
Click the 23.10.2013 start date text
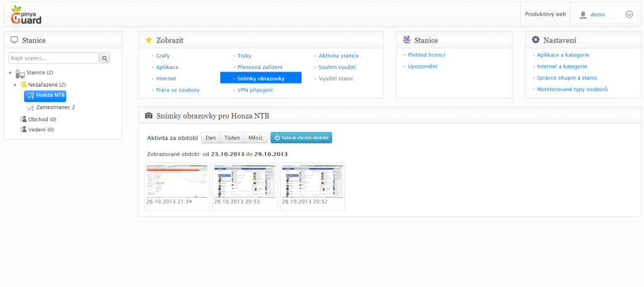pos(228,154)
